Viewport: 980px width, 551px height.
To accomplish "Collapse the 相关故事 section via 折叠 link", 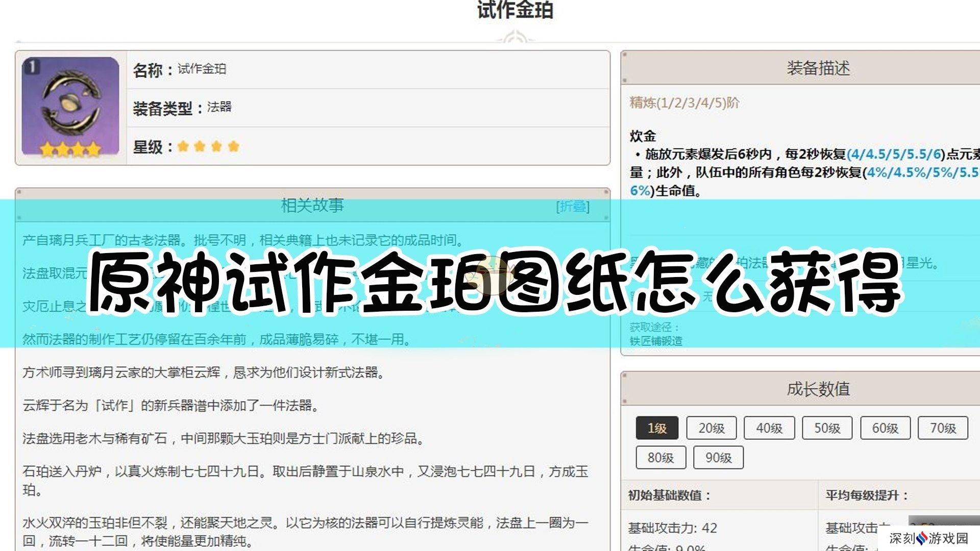I will (x=573, y=206).
